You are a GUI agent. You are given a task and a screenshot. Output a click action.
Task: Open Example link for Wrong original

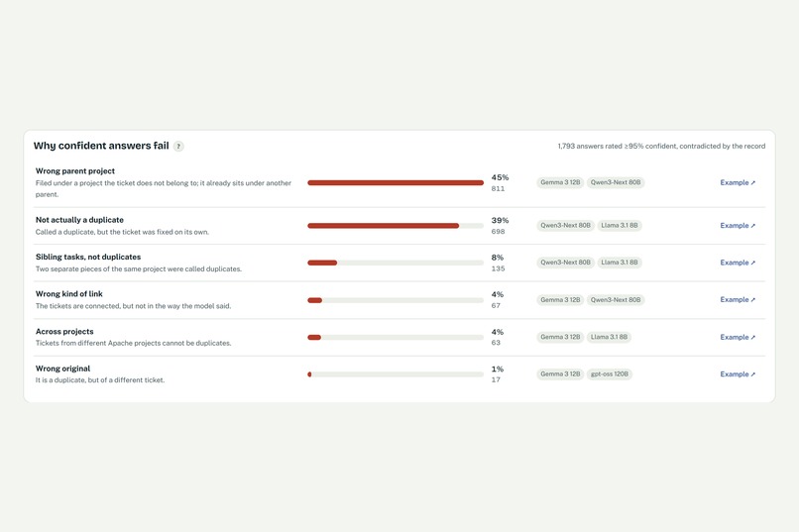pos(738,373)
